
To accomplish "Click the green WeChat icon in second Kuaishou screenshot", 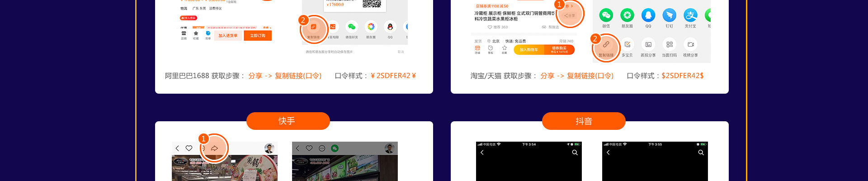I will [335, 148].
